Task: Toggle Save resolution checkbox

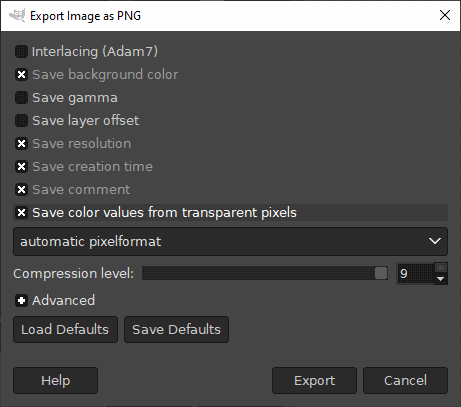Action: 21,144
